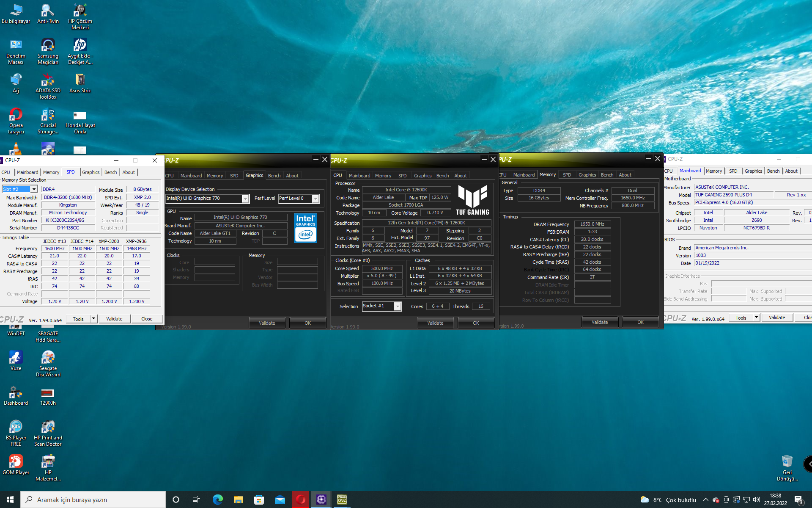Click TUF GAMING Z690-PLUS D4 model field

(x=733, y=195)
